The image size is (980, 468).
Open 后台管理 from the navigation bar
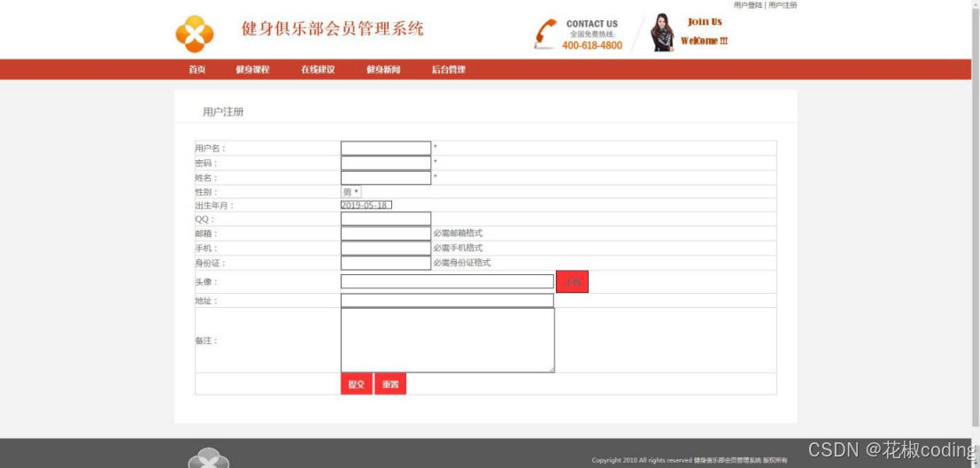coord(449,70)
